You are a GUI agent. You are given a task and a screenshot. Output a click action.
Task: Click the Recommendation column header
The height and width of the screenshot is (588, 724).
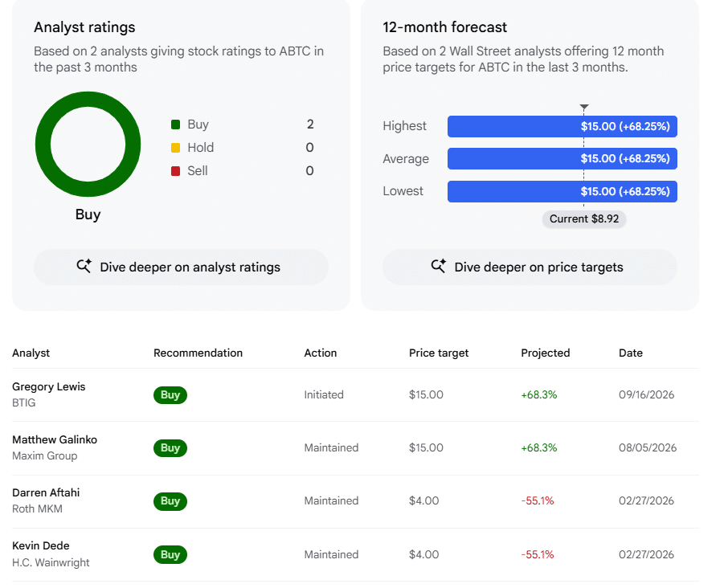[198, 353]
